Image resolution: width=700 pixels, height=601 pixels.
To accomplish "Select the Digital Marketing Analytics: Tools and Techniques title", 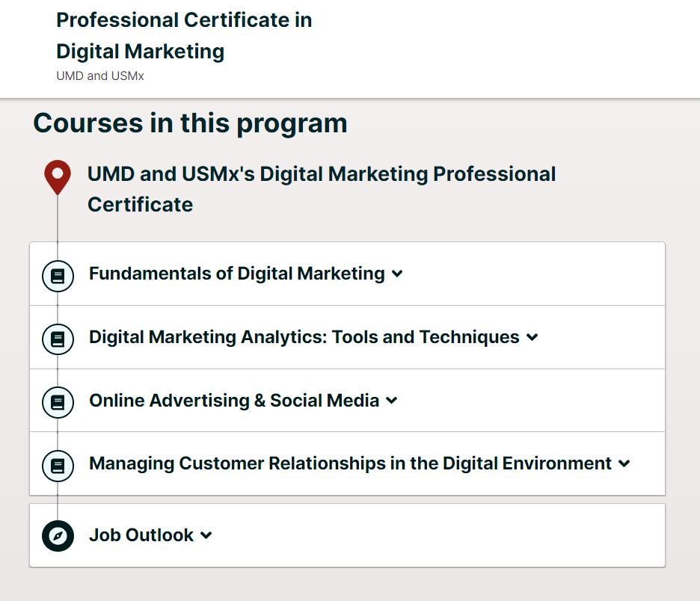I will pyautogui.click(x=304, y=337).
